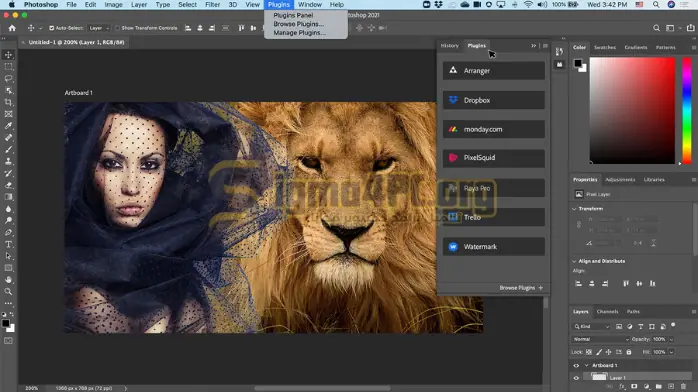Pick a color in the red color field
The height and width of the screenshot is (392, 698).
click(632, 110)
